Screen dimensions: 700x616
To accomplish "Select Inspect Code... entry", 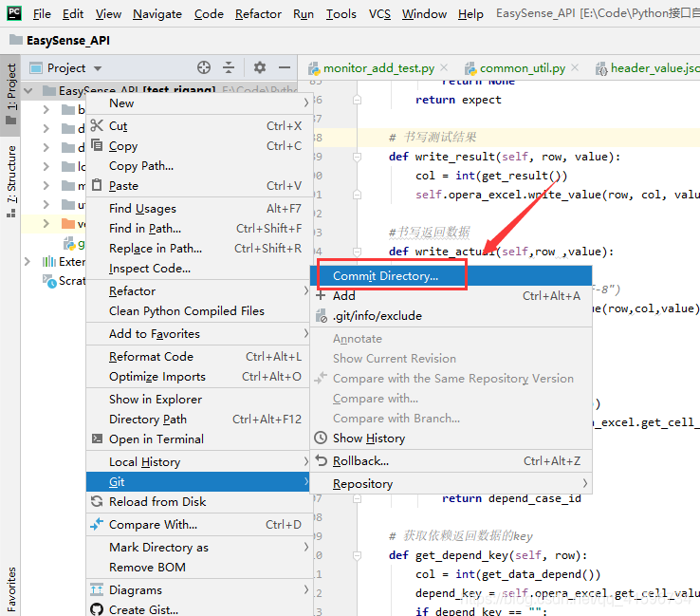I will (198, 268).
